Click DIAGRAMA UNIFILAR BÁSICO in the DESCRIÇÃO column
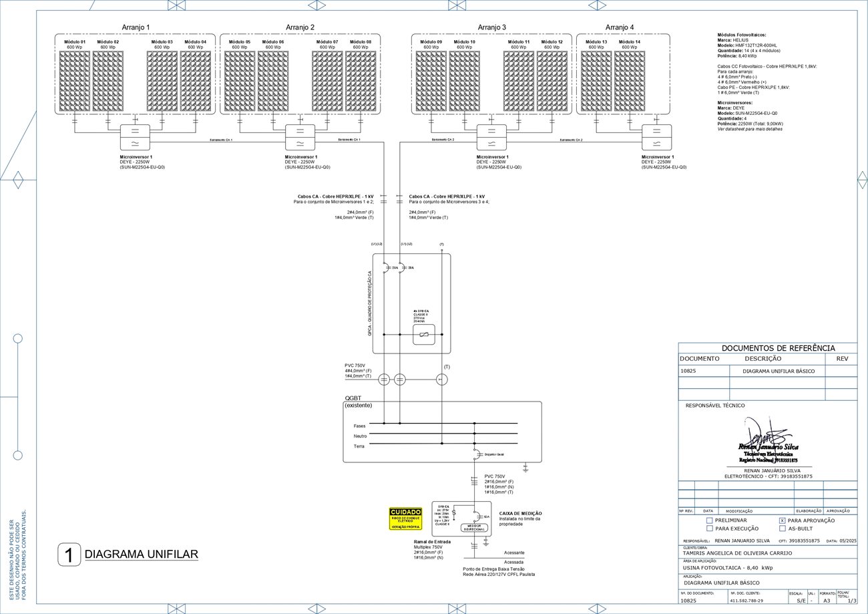Viewport: 868px width, 614px height. click(779, 371)
